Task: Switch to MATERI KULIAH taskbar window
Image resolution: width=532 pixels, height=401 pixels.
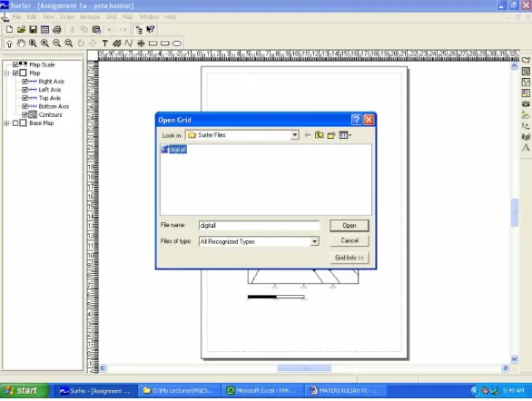Action: 345,391
